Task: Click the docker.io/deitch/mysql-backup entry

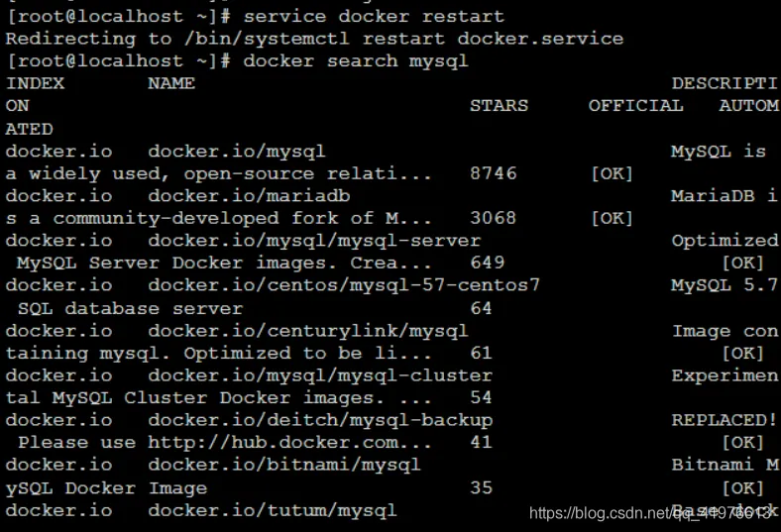Action: coord(320,420)
